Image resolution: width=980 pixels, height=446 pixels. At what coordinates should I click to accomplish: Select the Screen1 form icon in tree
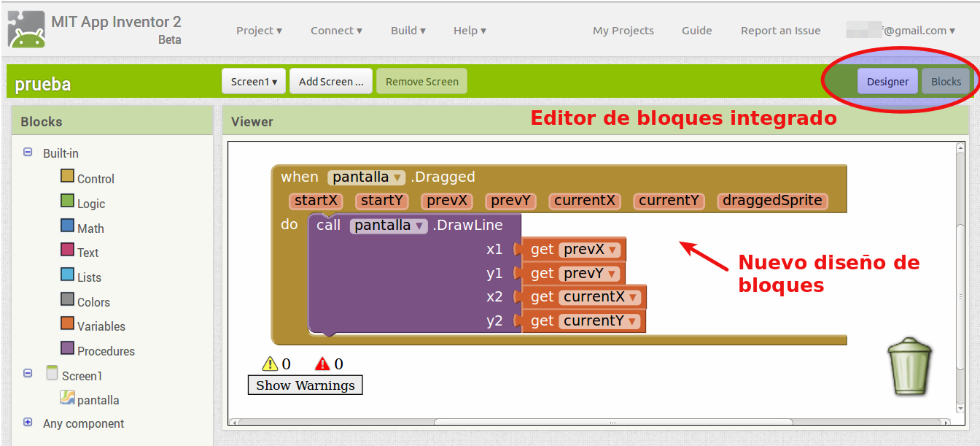click(x=52, y=373)
